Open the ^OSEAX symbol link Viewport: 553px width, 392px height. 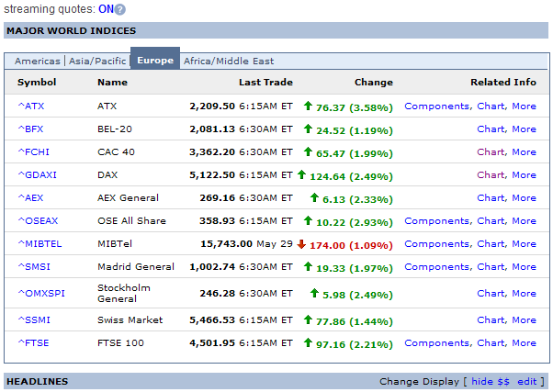tap(38, 220)
